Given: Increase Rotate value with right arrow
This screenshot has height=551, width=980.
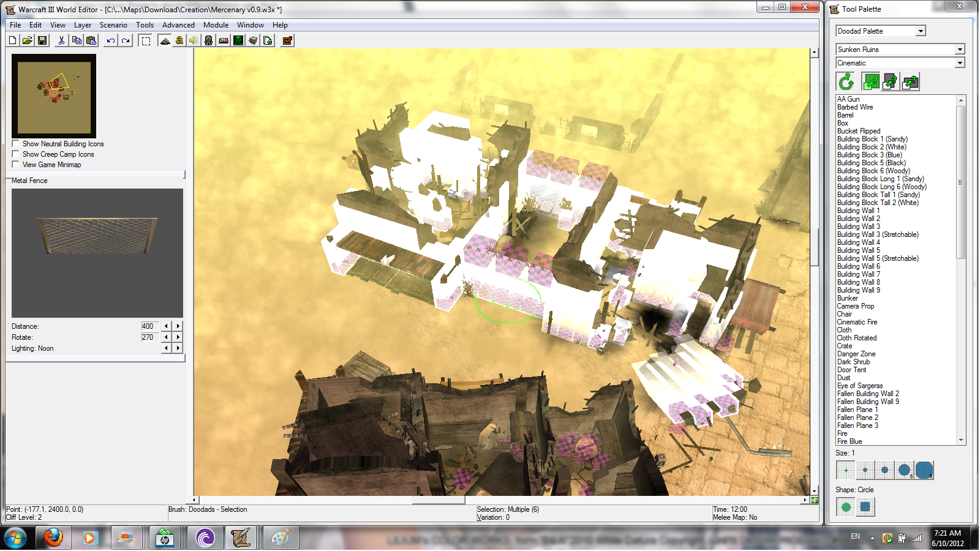Looking at the screenshot, I should pyautogui.click(x=178, y=337).
